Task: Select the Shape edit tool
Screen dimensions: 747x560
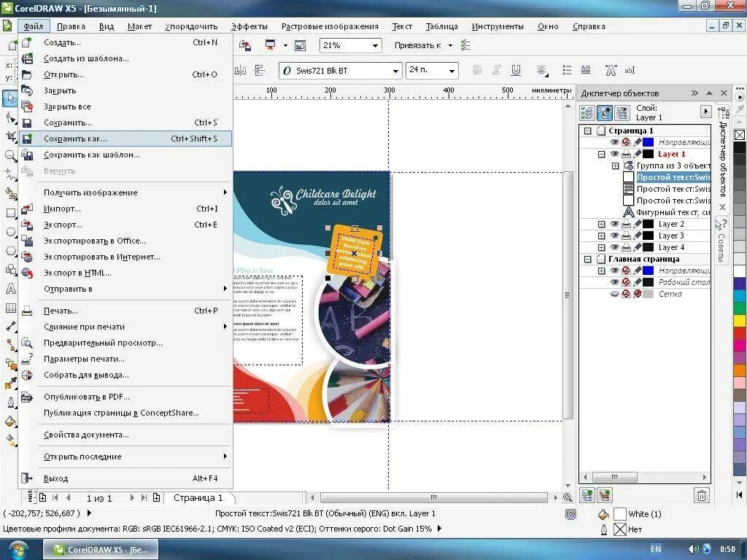Action: pos(10,117)
